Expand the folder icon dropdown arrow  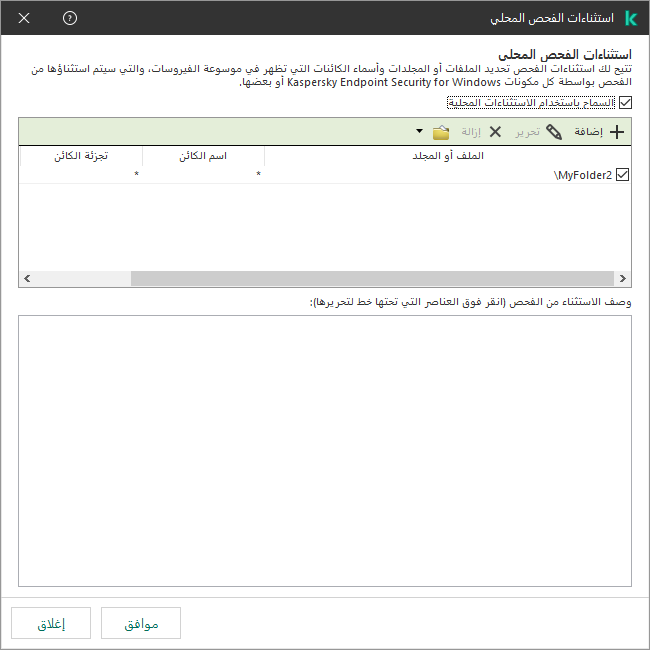420,131
